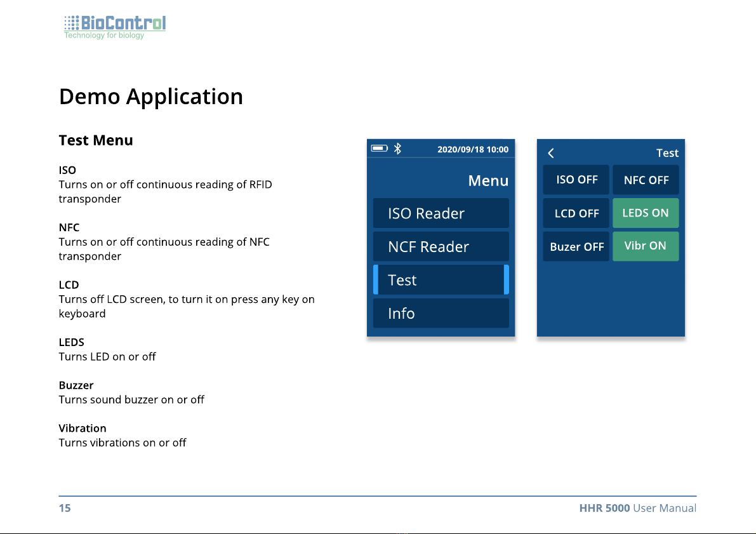The width and height of the screenshot is (756, 534).
Task: Click the bold ISO term heading
Action: (x=67, y=170)
